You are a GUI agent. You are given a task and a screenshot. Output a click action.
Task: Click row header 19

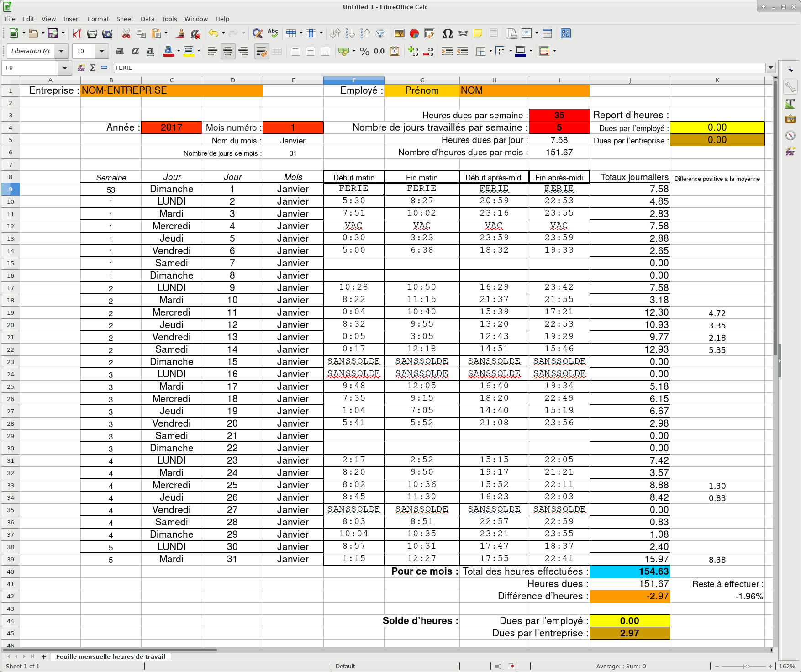coord(10,312)
